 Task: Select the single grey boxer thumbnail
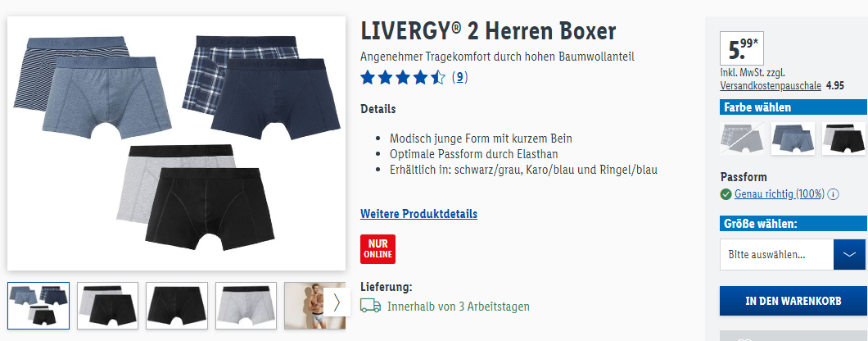click(246, 306)
